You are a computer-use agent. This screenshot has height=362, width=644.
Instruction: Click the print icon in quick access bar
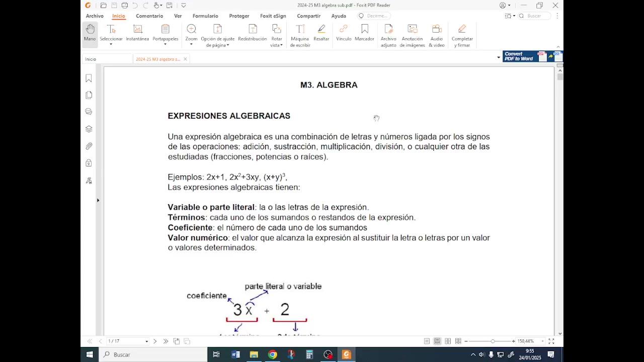pyautogui.click(x=124, y=6)
